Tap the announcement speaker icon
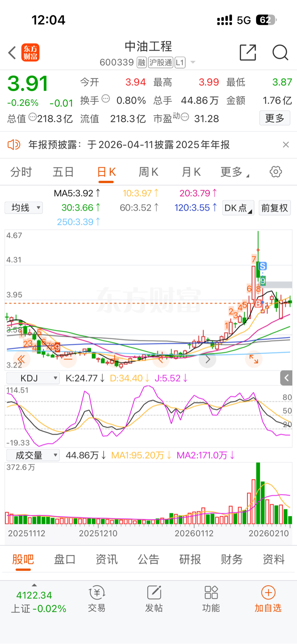Screen dimensions: 297x644 point(14,145)
